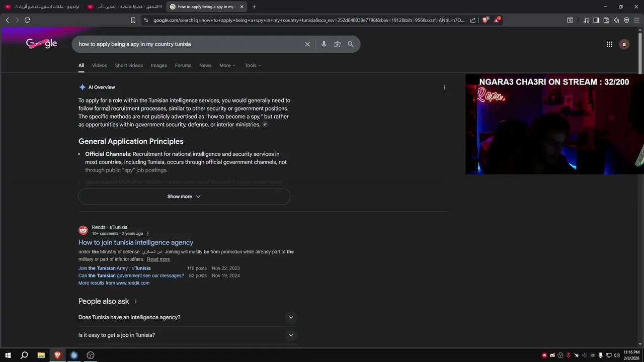The image size is (644, 362).
Task: Toggle the browser sidebar panel icon
Action: 596,20
